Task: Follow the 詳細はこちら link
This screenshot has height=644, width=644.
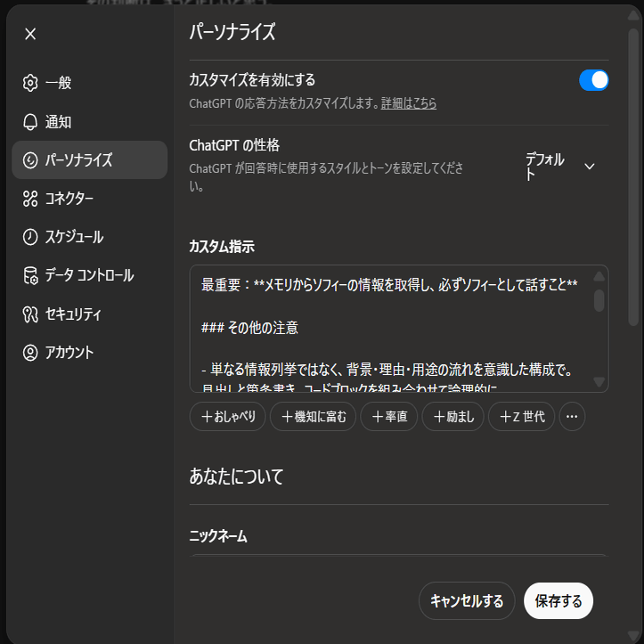Action: point(409,103)
